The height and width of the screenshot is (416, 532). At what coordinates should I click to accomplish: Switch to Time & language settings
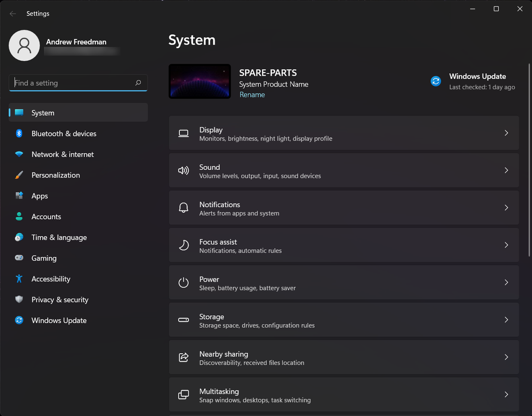(x=59, y=237)
